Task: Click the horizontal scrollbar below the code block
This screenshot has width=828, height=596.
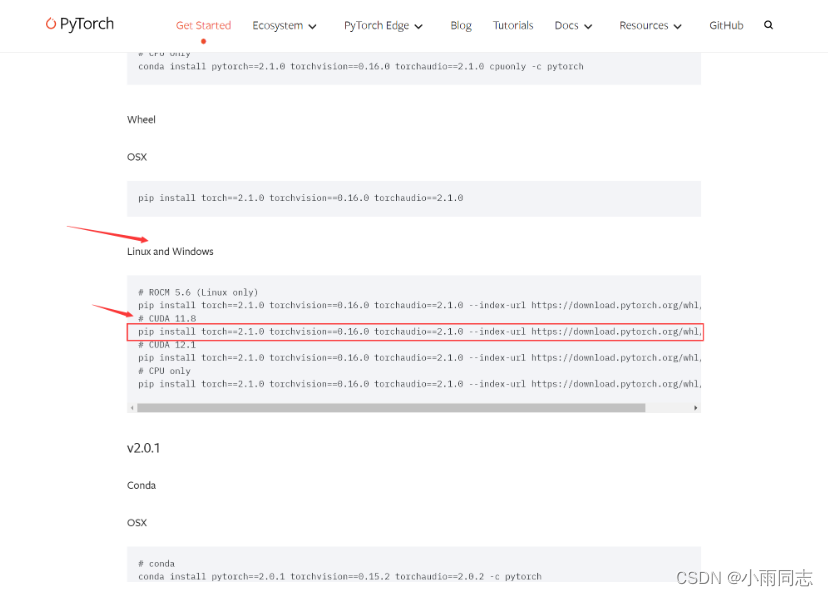Action: 400,407
